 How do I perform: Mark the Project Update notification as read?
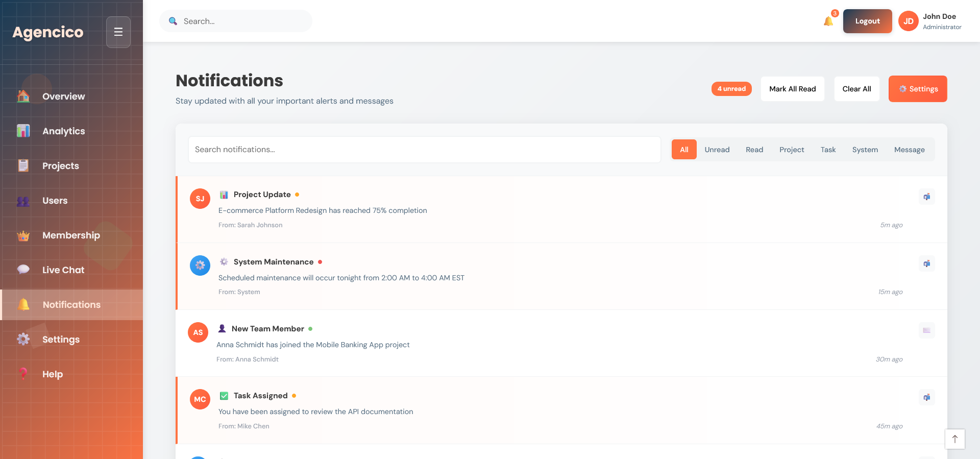[927, 197]
